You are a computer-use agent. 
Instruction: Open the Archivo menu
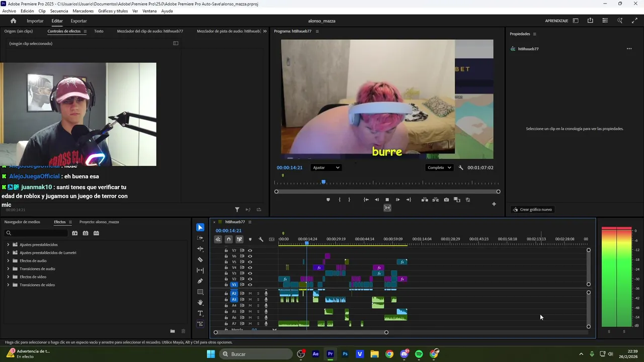point(9,11)
